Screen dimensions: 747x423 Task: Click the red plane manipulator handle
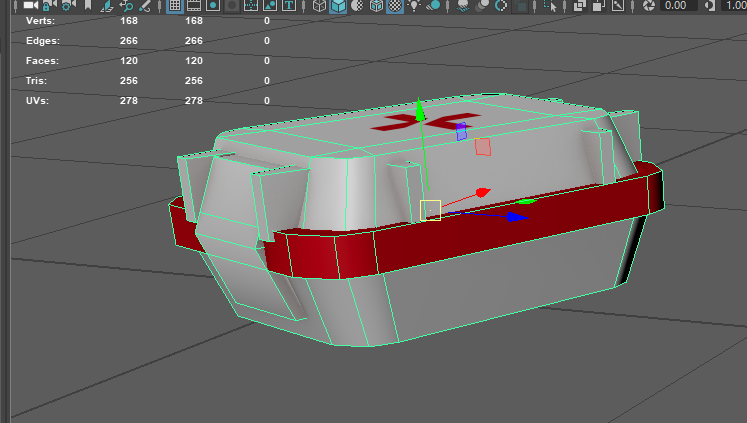(483, 147)
